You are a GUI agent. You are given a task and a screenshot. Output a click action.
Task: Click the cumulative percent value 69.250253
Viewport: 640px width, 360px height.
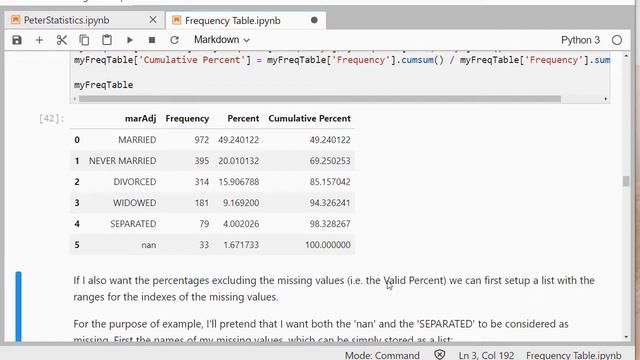330,161
